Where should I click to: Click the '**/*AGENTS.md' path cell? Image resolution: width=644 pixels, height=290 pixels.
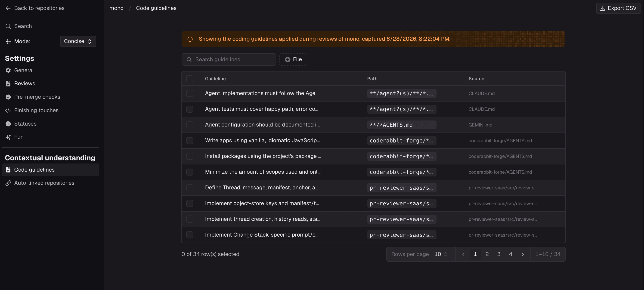click(x=402, y=125)
